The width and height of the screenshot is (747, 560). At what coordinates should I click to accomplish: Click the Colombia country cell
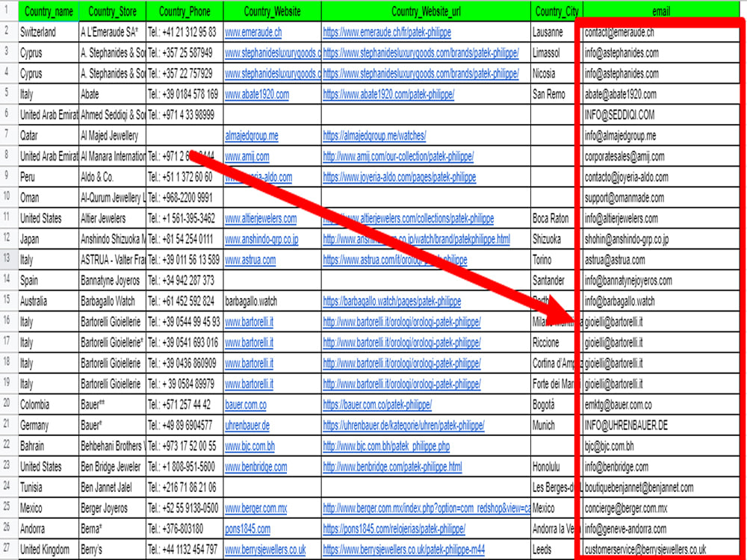click(x=49, y=405)
